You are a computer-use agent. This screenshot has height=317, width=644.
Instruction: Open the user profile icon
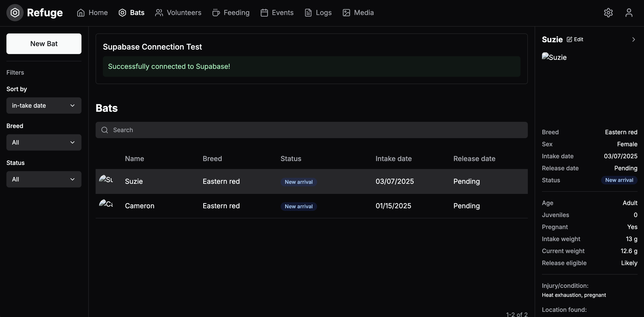click(x=629, y=12)
